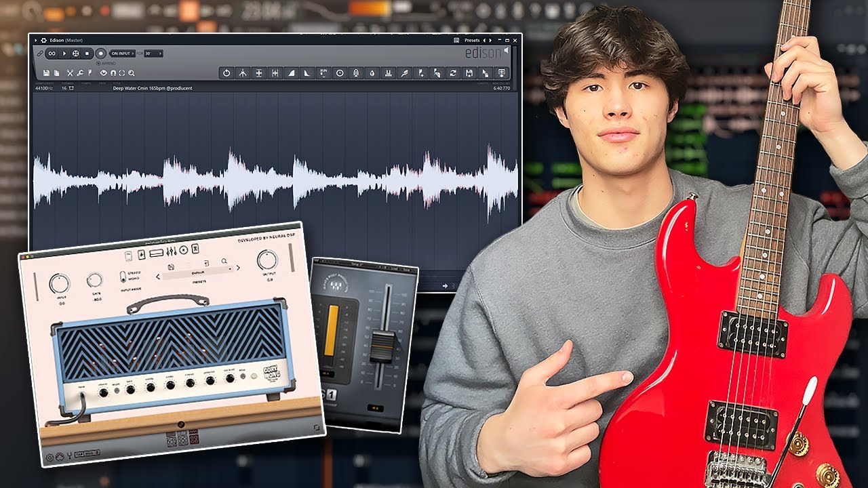
Task: Click the speaker icon beside Edison logo
Action: coord(506,50)
